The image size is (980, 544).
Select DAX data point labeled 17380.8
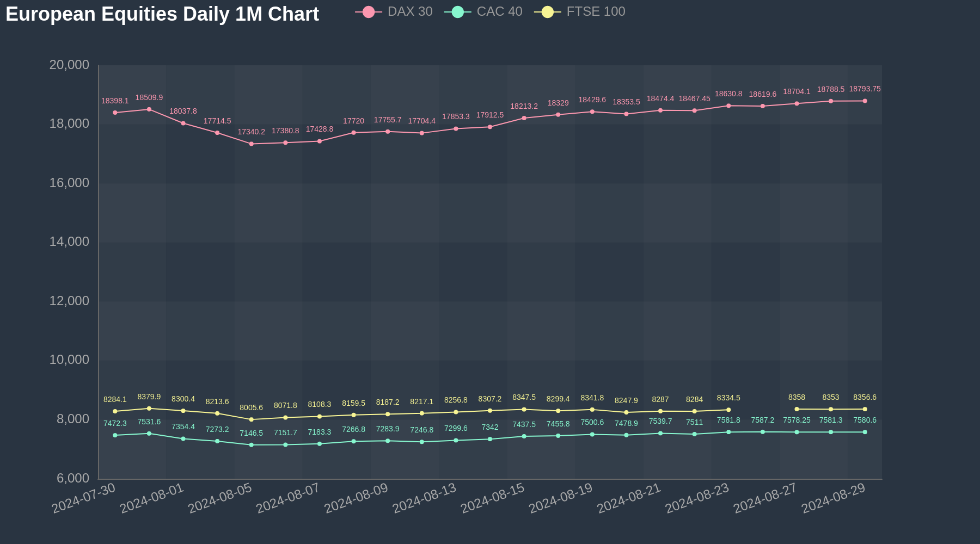click(285, 143)
